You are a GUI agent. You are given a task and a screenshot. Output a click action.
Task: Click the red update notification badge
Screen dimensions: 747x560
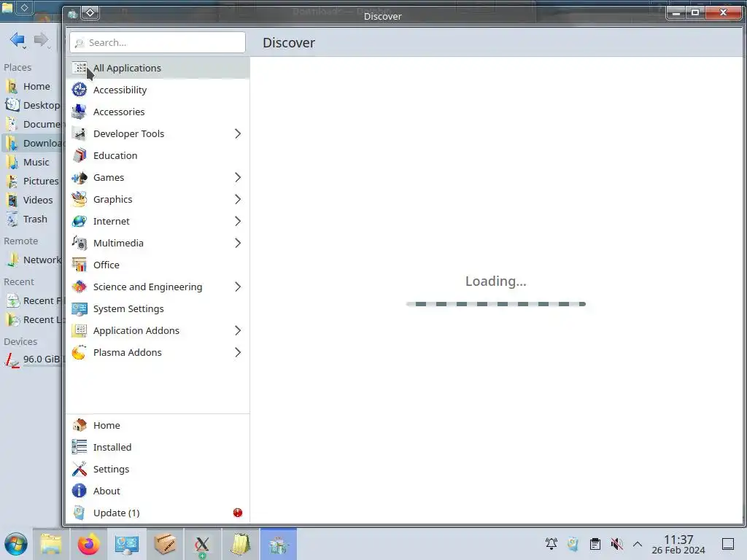click(x=238, y=513)
